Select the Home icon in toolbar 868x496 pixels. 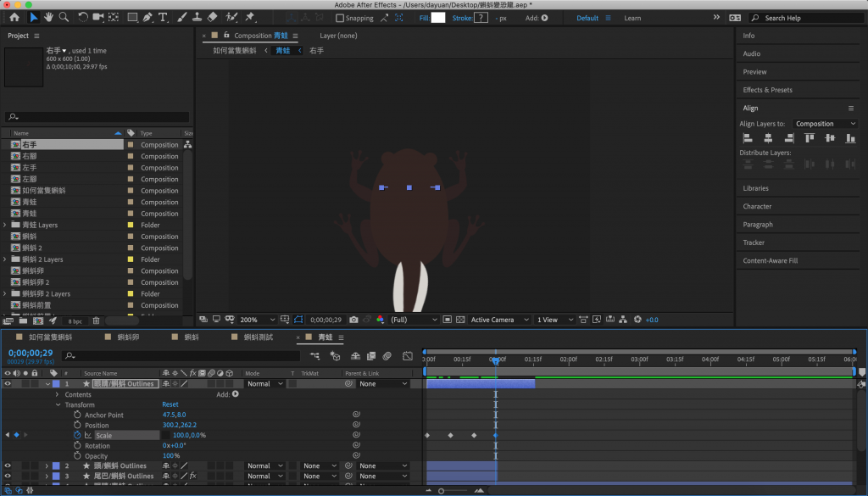(x=14, y=18)
